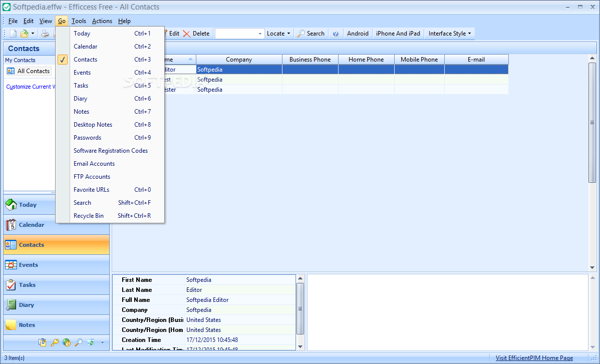This screenshot has height=364, width=600.
Task: Choose Software Registration Codes menu entry
Action: point(110,151)
